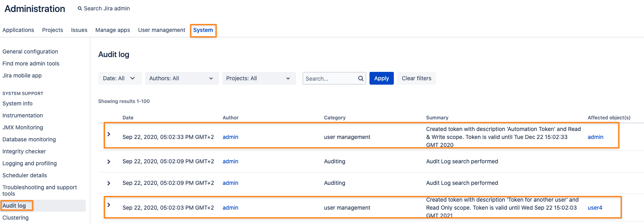Click date Sep 22, 2020, 05:02:03 PM GMT+2

click(x=168, y=208)
